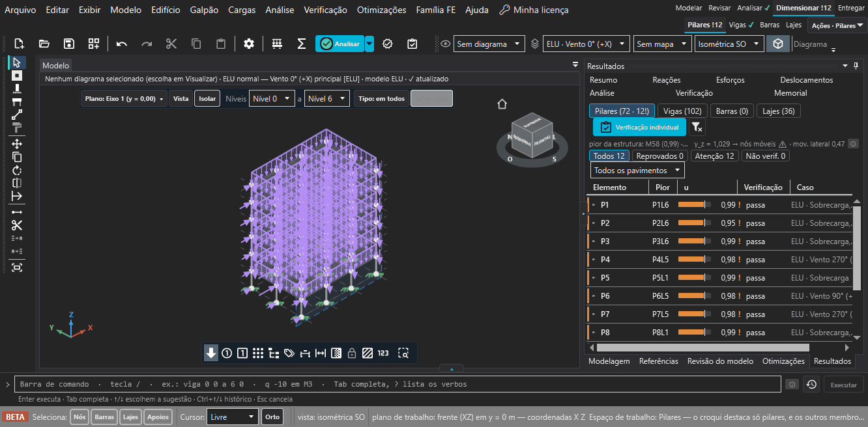Open the Cursor Livre dropdown
868x427 pixels.
(233, 417)
